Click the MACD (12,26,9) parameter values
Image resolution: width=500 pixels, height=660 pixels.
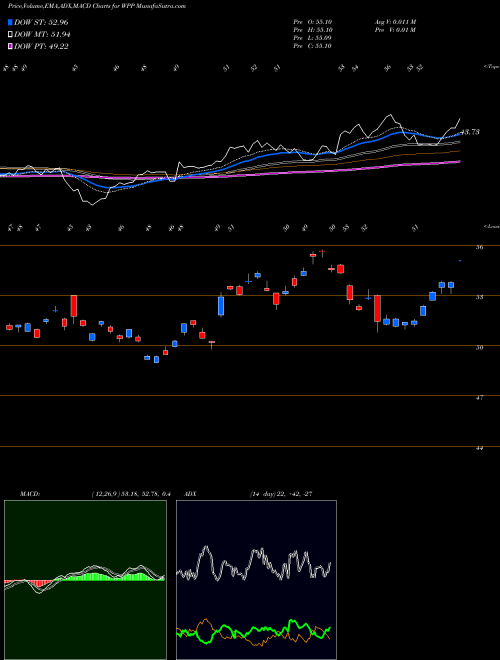tap(130, 494)
